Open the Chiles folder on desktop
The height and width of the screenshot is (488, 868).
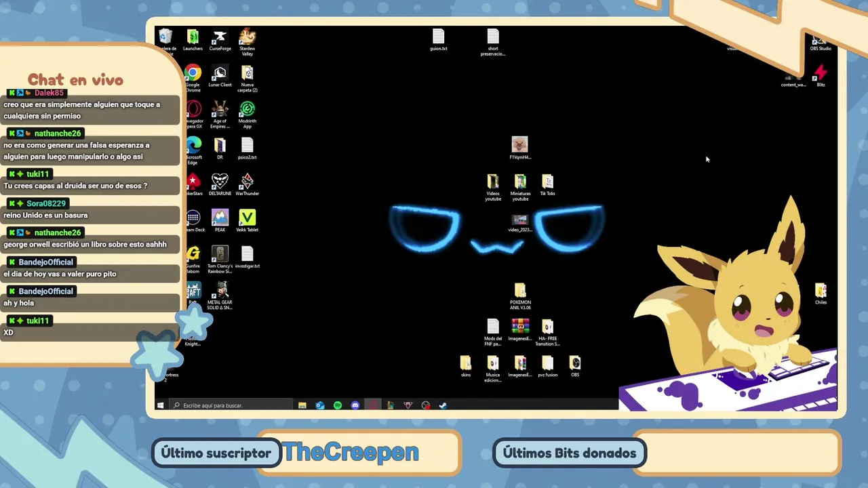821,293
